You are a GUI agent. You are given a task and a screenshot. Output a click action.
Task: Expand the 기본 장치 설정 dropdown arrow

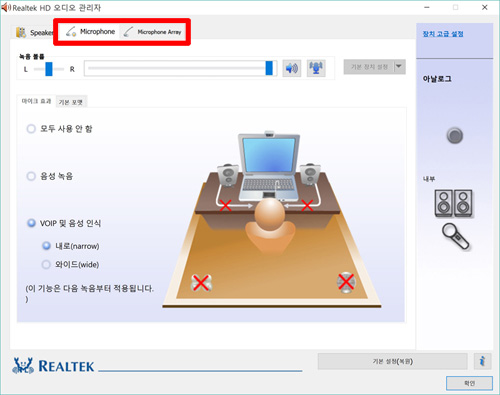pos(399,67)
